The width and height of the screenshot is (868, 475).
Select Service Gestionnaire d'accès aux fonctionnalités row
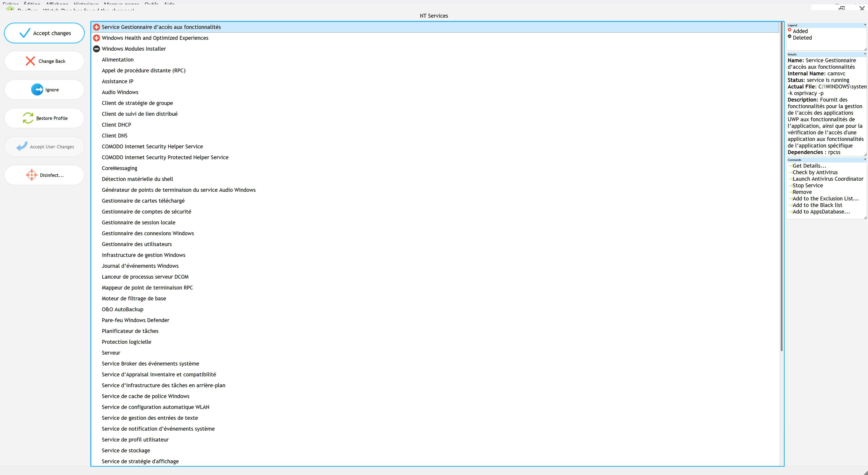click(x=435, y=27)
